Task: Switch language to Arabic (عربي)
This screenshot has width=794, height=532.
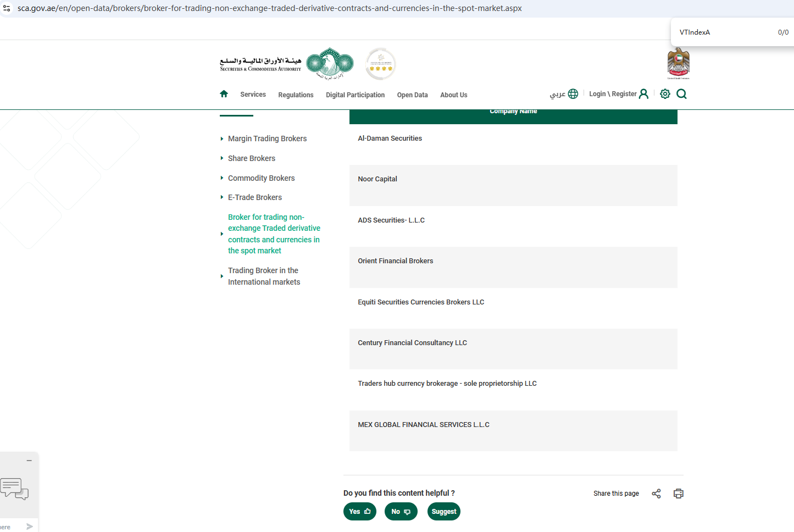Action: click(x=557, y=94)
